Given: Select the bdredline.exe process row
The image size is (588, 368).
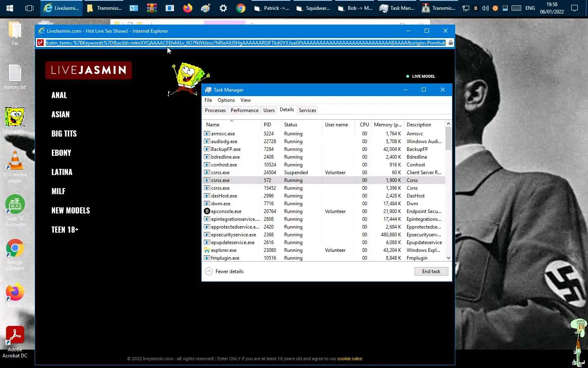Looking at the screenshot, I should (x=324, y=157).
